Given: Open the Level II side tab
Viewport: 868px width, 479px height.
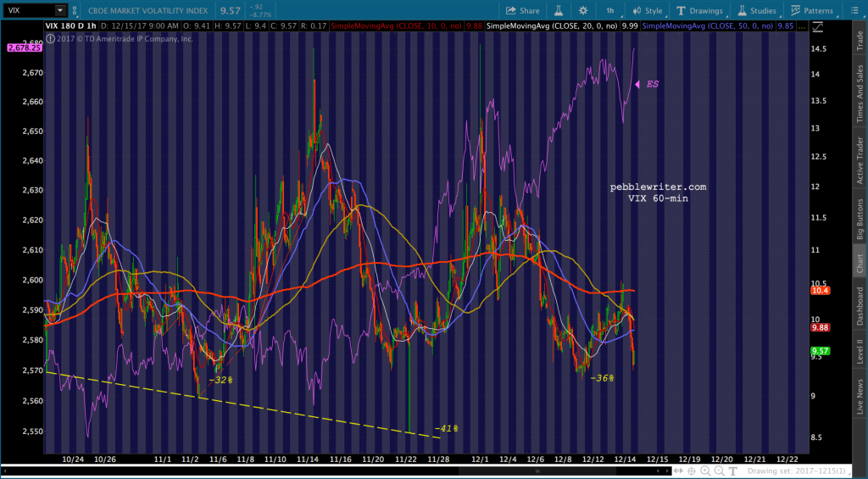Looking at the screenshot, I should coord(860,352).
